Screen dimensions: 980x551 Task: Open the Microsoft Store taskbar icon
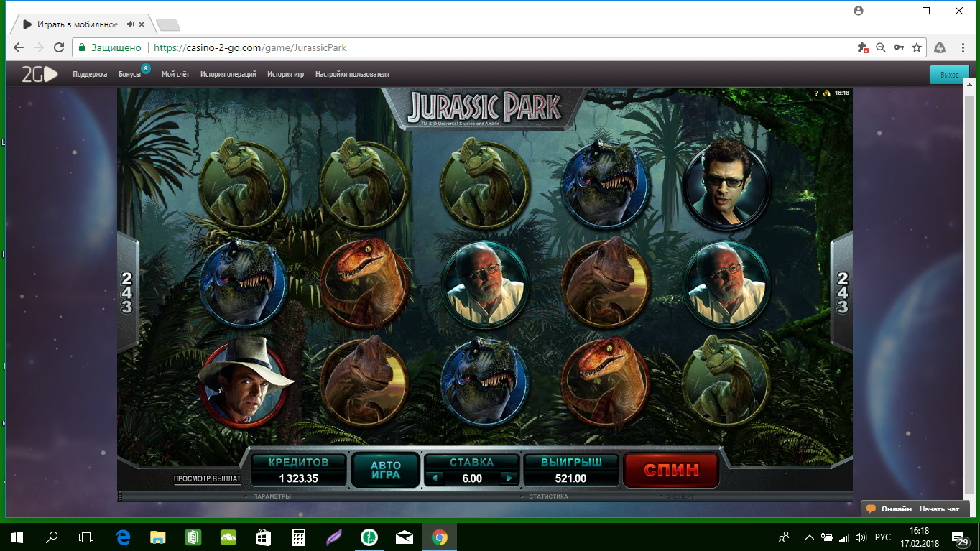point(264,537)
